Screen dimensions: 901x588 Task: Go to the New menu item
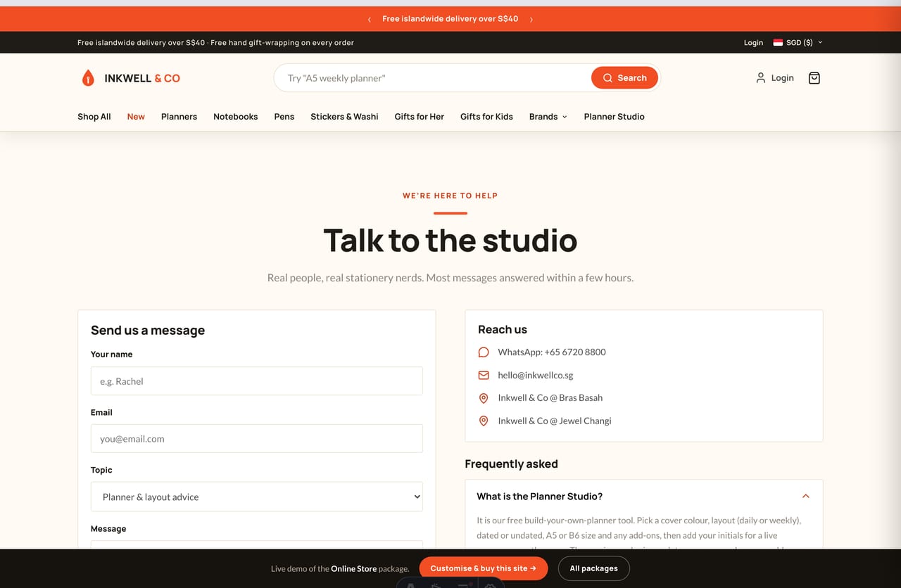click(136, 117)
